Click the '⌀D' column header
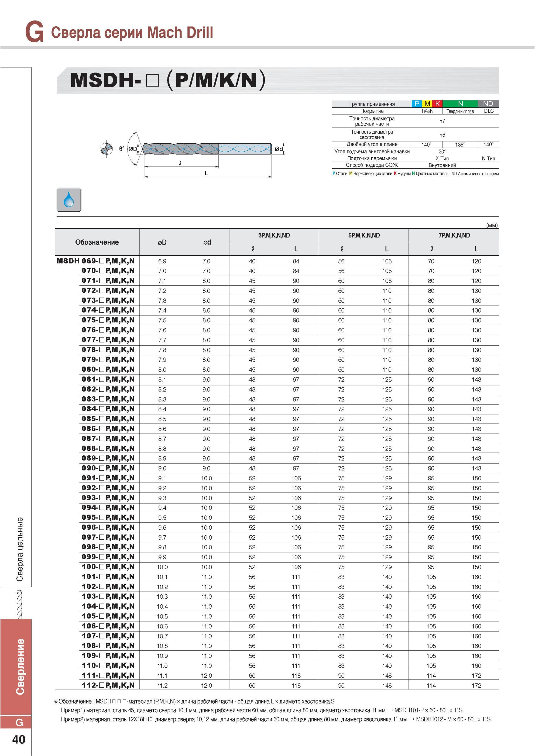Image resolution: width=535 pixels, height=756 pixels. [162, 242]
